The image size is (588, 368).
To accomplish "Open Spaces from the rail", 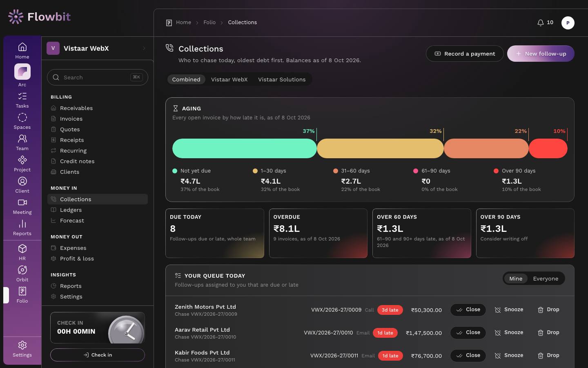I will tap(22, 121).
